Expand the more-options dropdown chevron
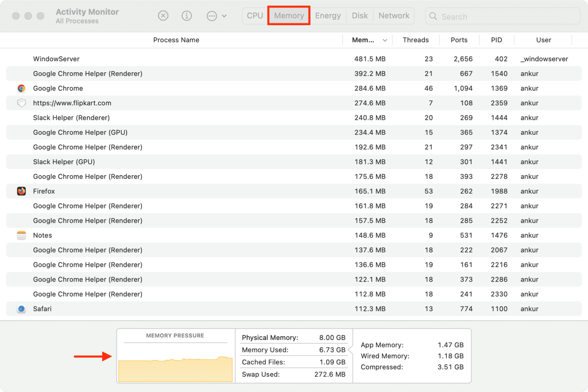Image resolution: width=588 pixels, height=392 pixels. 224,16
